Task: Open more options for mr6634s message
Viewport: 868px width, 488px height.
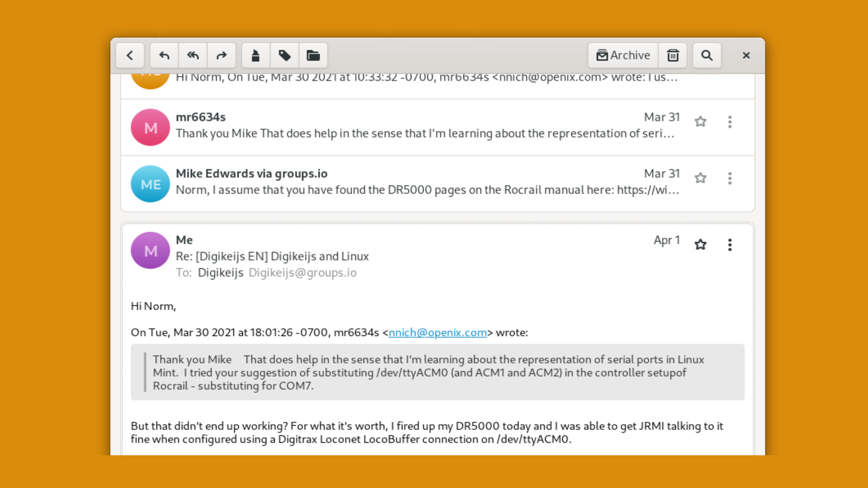Action: tap(730, 122)
